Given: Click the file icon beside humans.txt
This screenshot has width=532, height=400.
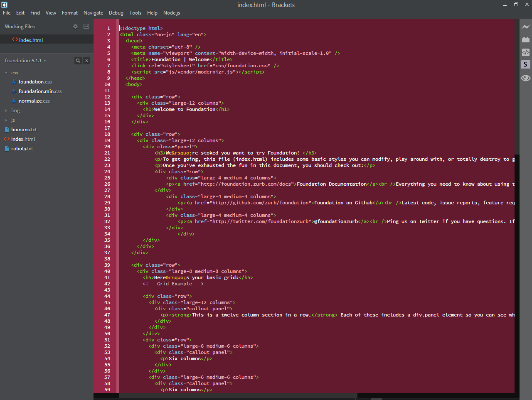Looking at the screenshot, I should [x=7, y=130].
